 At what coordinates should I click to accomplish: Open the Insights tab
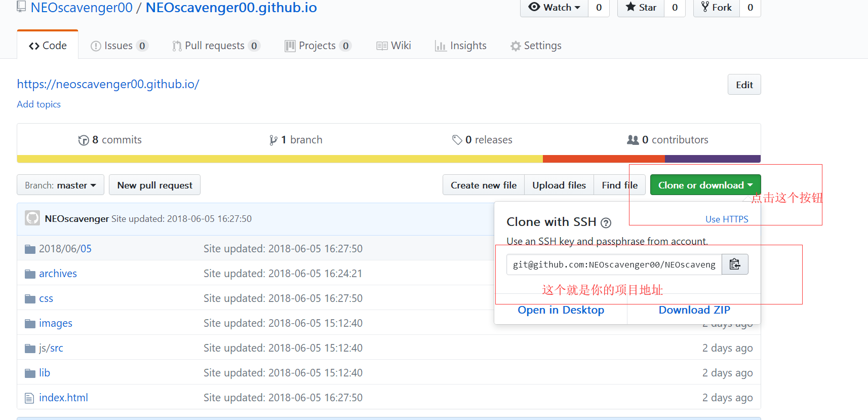click(460, 46)
